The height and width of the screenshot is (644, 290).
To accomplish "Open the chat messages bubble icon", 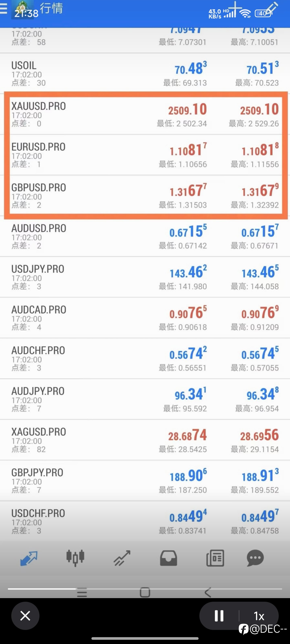I will tap(255, 558).
